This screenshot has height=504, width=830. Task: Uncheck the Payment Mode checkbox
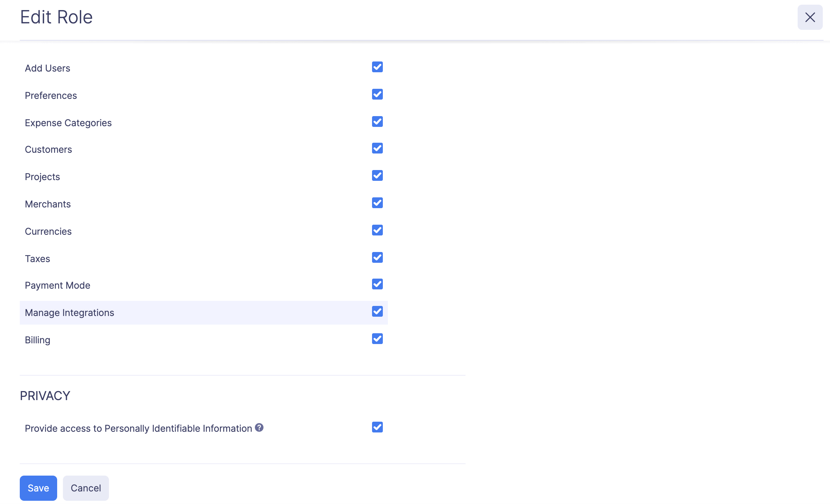[x=377, y=284]
